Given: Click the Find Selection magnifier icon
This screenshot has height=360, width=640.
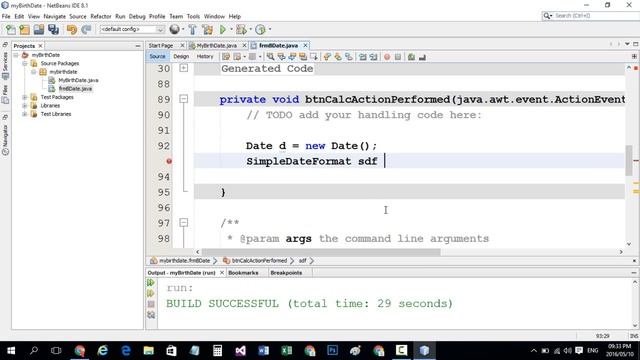Looking at the screenshot, I should click(270, 57).
